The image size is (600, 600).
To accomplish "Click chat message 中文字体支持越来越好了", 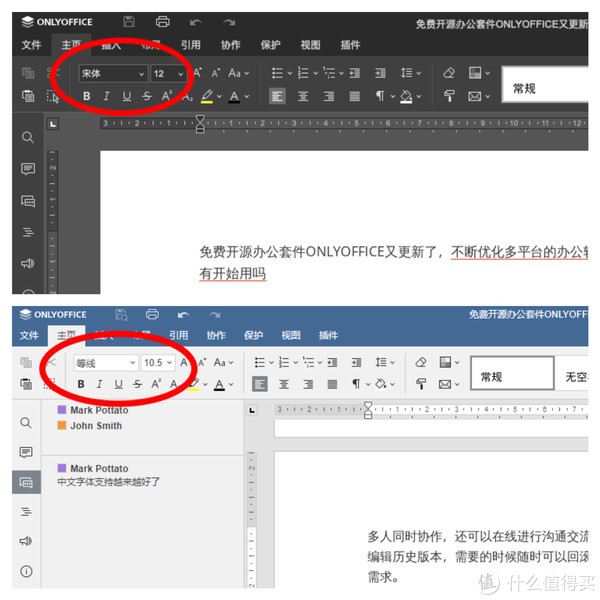I will pos(108,481).
